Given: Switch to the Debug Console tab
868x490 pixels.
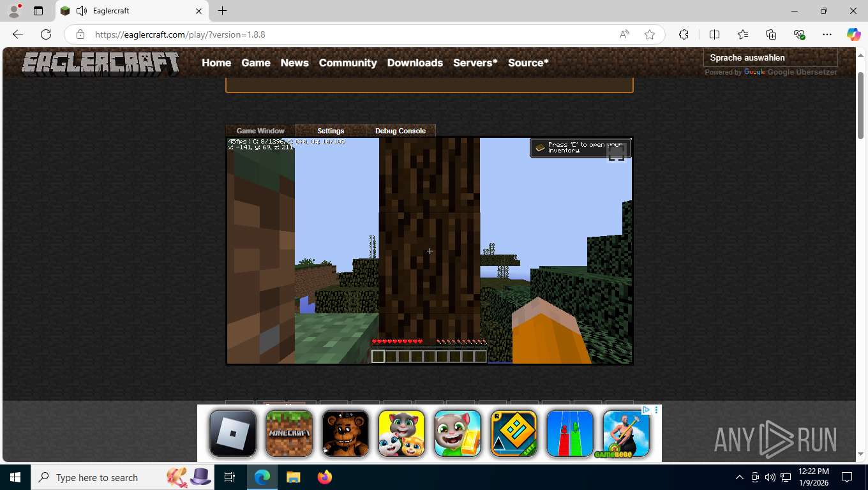Looking at the screenshot, I should (x=400, y=131).
